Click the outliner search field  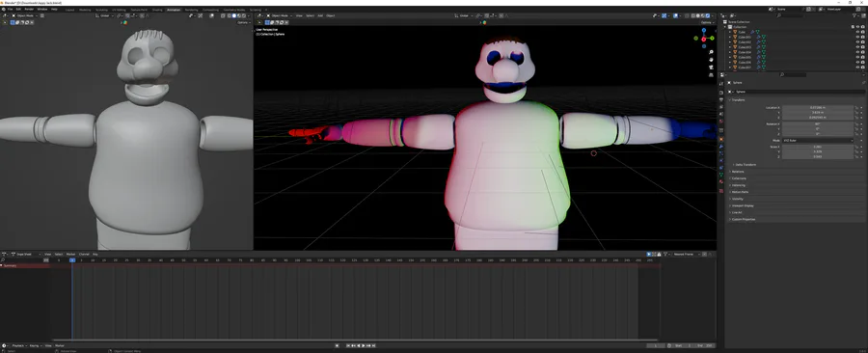point(790,15)
